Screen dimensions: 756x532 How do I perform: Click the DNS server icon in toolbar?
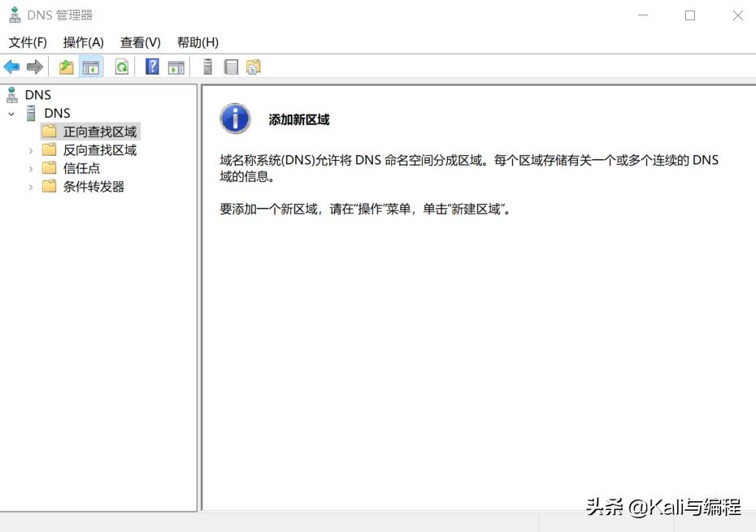(x=206, y=67)
